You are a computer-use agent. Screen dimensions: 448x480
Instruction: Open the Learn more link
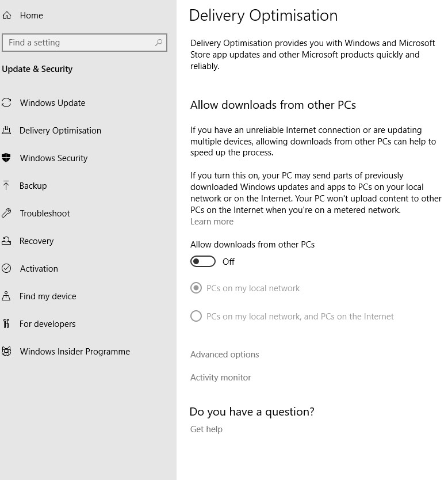click(212, 222)
